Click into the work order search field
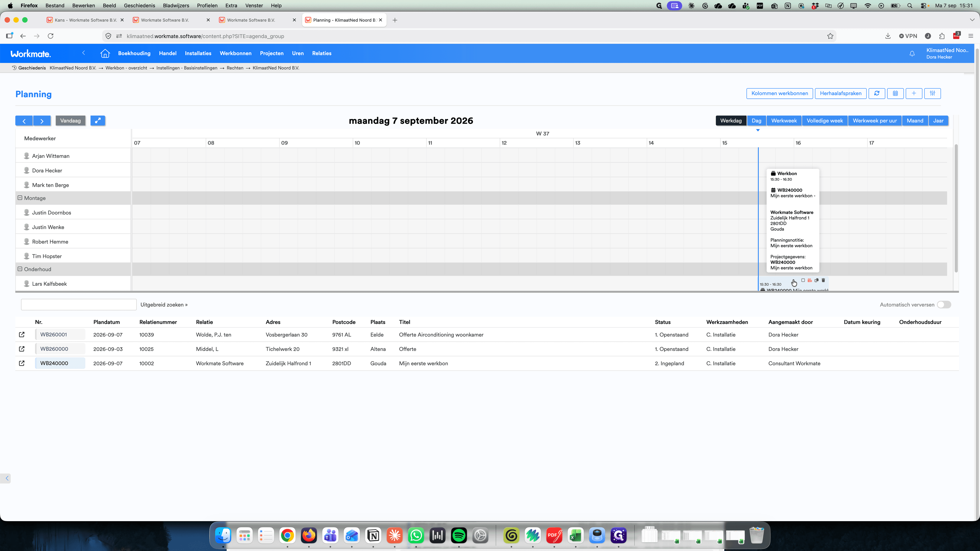The height and width of the screenshot is (551, 980). (x=79, y=305)
